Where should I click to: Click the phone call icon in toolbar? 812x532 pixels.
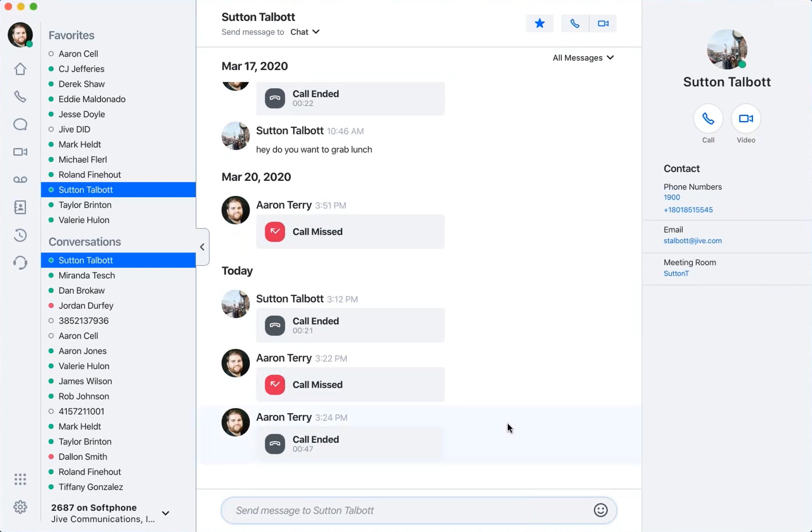573,23
